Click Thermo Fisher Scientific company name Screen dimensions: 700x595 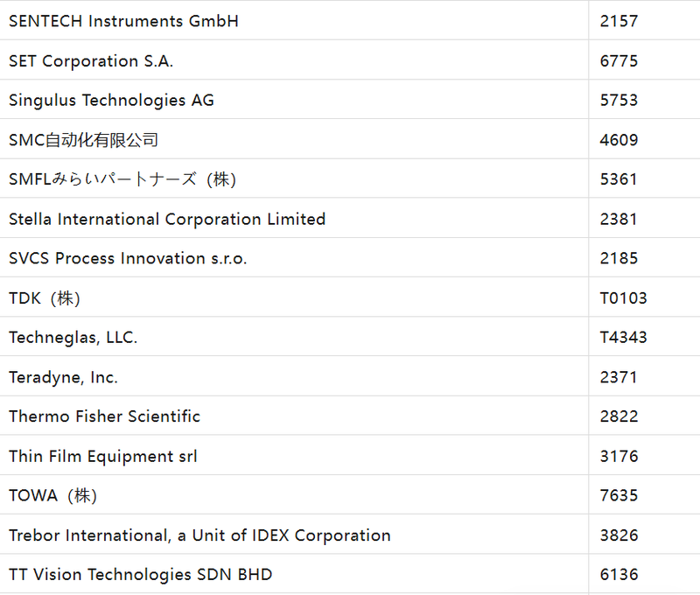point(104,416)
